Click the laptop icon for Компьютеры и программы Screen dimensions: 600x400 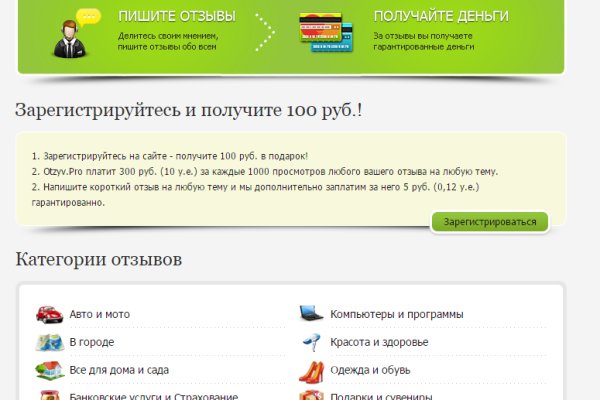pyautogui.click(x=311, y=314)
